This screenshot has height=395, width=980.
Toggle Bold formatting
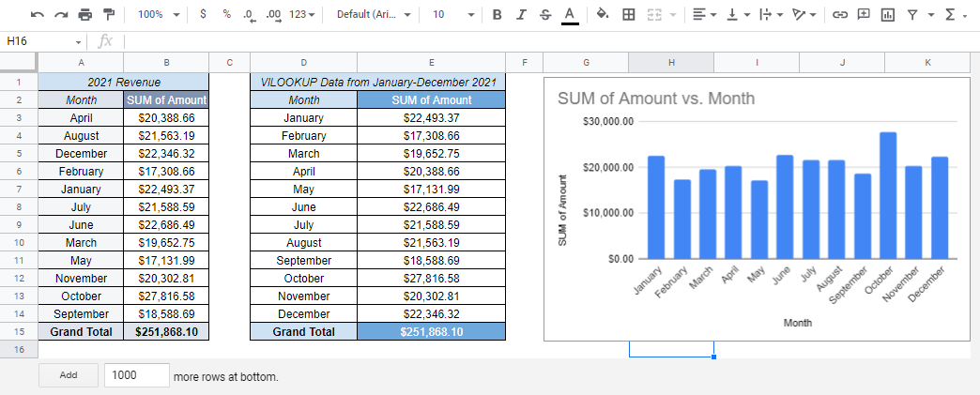pyautogui.click(x=497, y=15)
